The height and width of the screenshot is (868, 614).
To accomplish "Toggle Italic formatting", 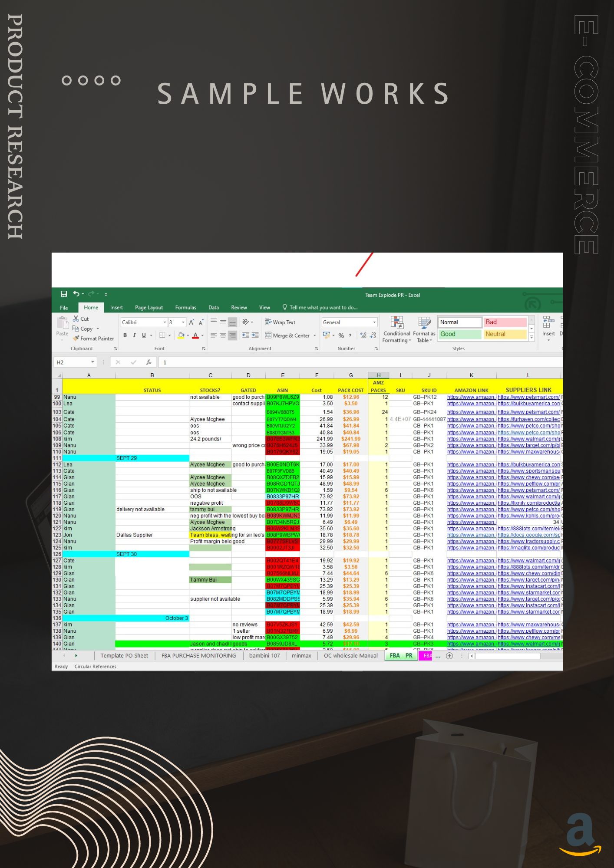I will [135, 335].
